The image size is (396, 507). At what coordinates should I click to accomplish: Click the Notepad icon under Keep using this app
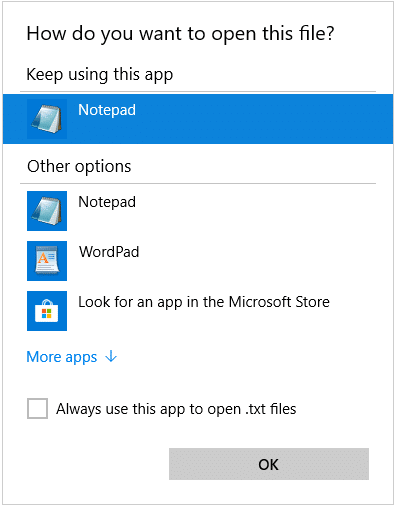tap(47, 119)
